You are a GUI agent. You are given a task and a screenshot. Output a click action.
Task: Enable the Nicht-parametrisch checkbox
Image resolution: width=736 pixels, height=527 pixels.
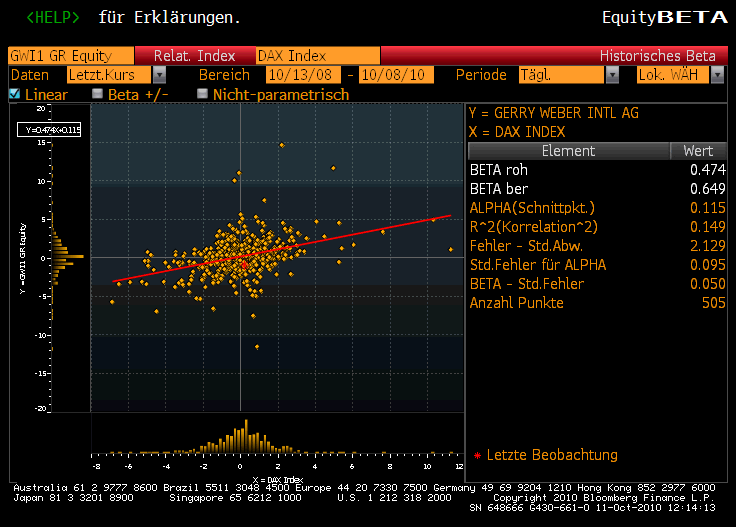(203, 94)
